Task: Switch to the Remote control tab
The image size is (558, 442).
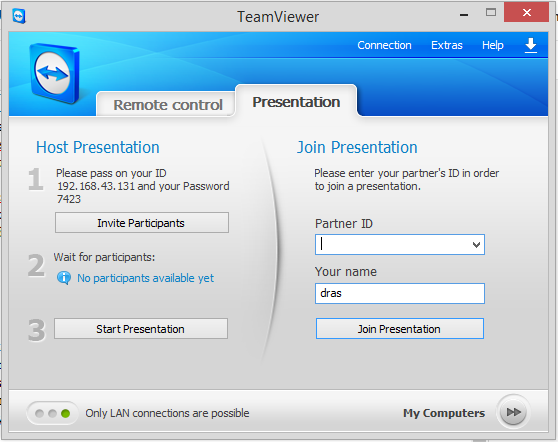Action: click(167, 104)
